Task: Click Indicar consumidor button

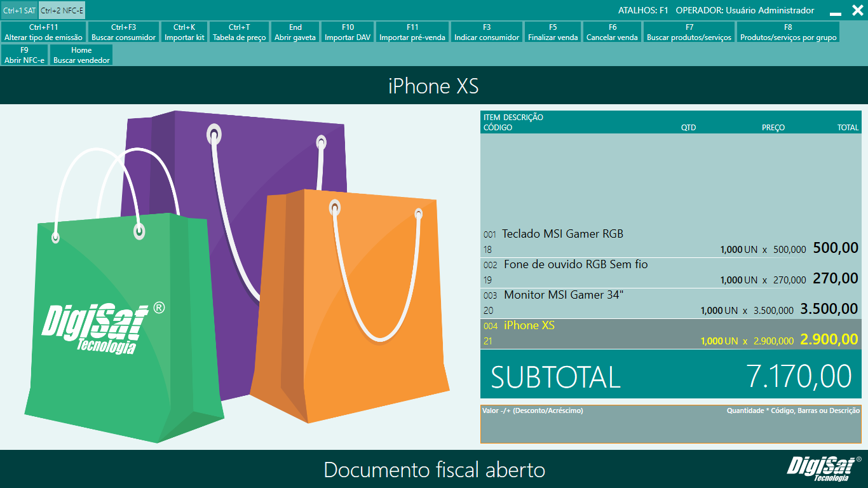Action: pyautogui.click(x=487, y=32)
